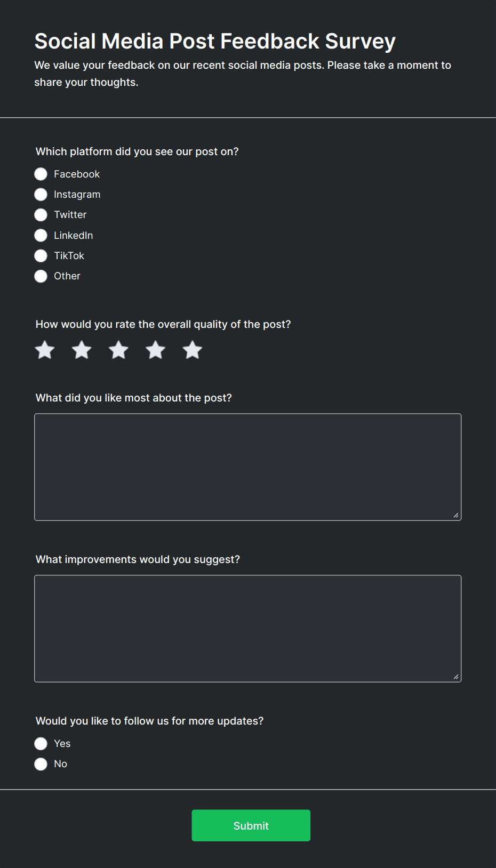496x868 pixels.
Task: Click the second star rating icon
Action: [x=81, y=350]
